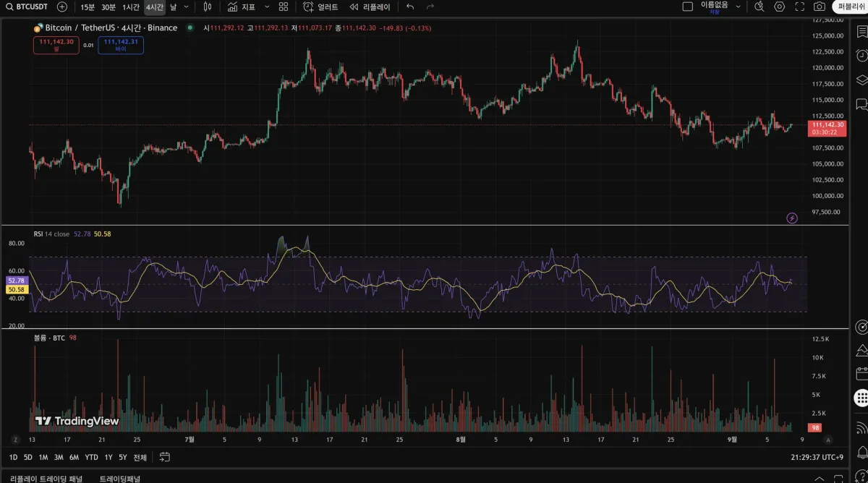Set the date range to 1D
Viewport: 868px width, 483px height.
tap(14, 457)
